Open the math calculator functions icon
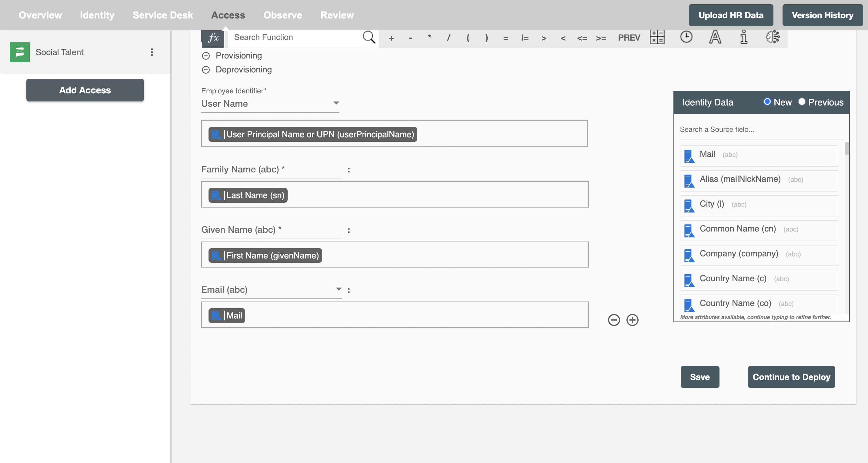868x463 pixels. (x=657, y=37)
